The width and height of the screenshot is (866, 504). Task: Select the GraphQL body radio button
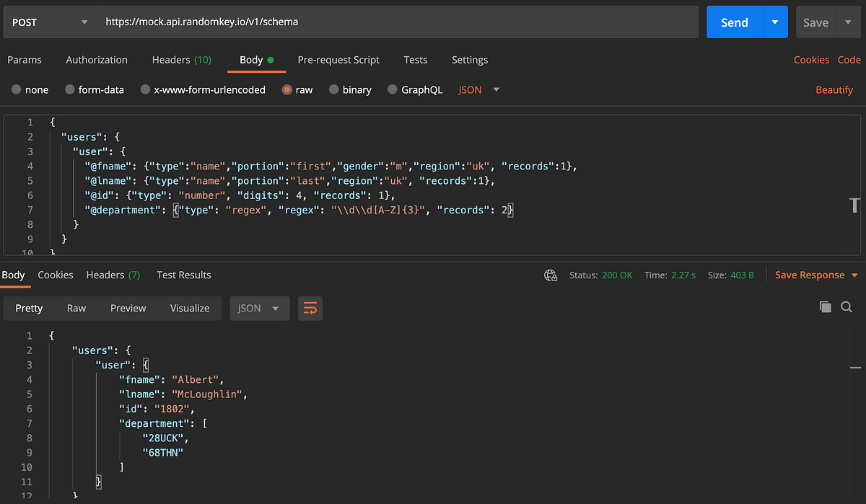[393, 90]
